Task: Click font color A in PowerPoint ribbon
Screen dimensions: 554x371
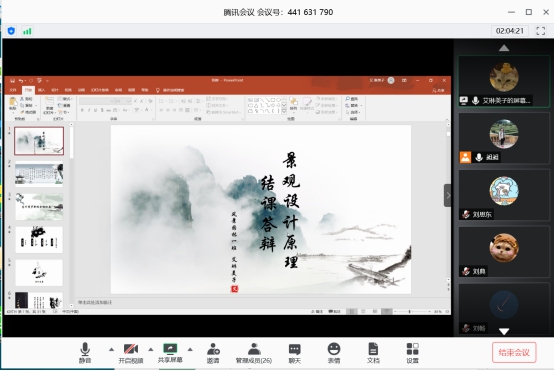Action: [147, 110]
